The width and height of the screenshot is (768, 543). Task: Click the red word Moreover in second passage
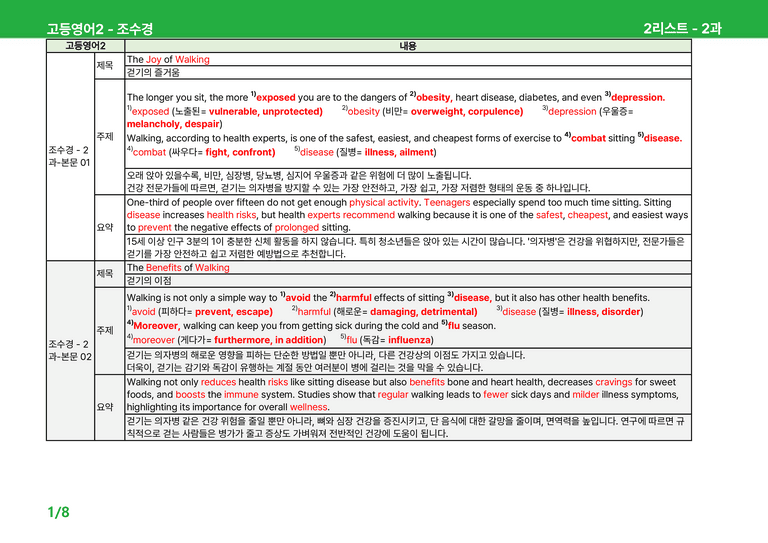tap(157, 326)
